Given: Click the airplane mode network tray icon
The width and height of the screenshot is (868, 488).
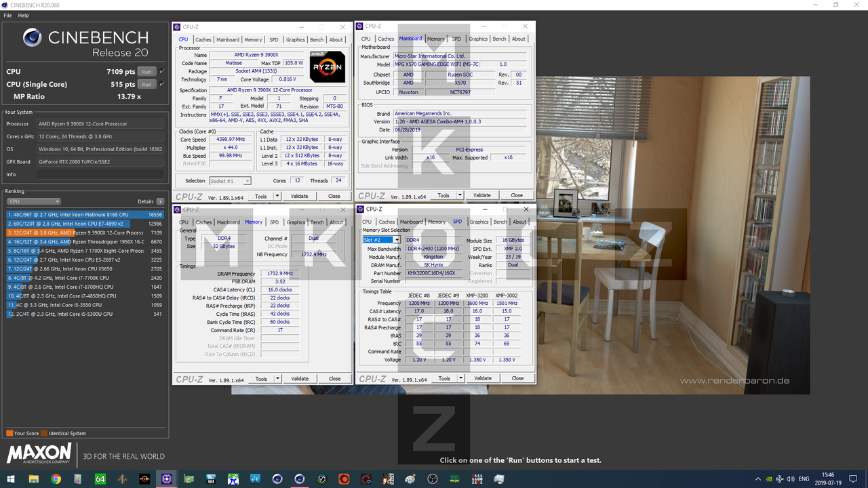Looking at the screenshot, I should point(781,479).
